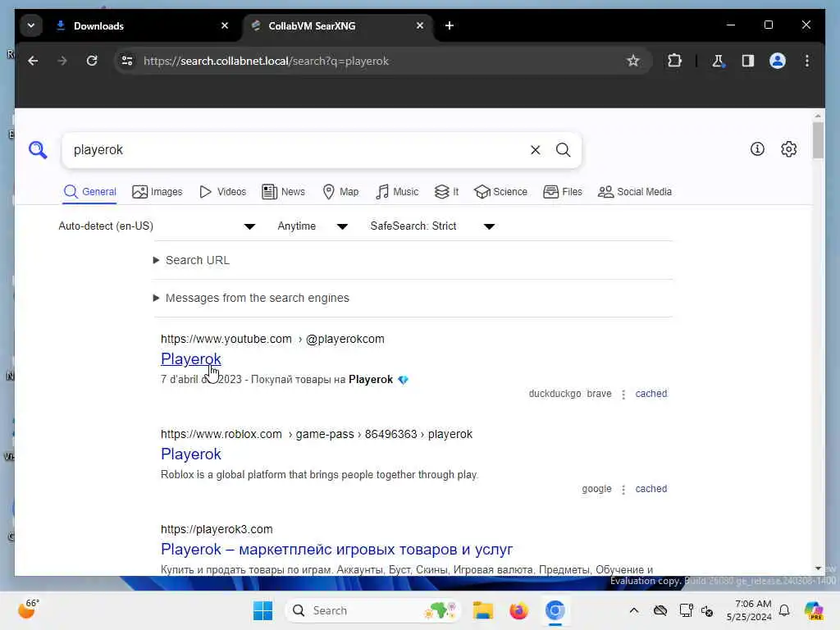Select the Images search category

(x=157, y=192)
